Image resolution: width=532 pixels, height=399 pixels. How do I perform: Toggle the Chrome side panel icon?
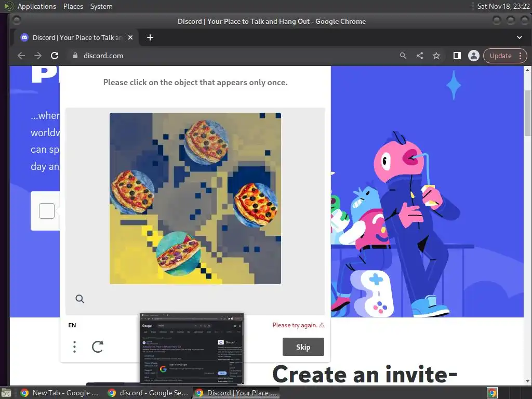tap(457, 56)
